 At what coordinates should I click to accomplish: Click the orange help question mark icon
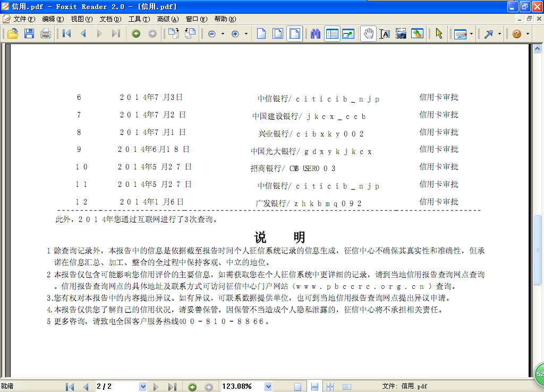click(x=517, y=33)
